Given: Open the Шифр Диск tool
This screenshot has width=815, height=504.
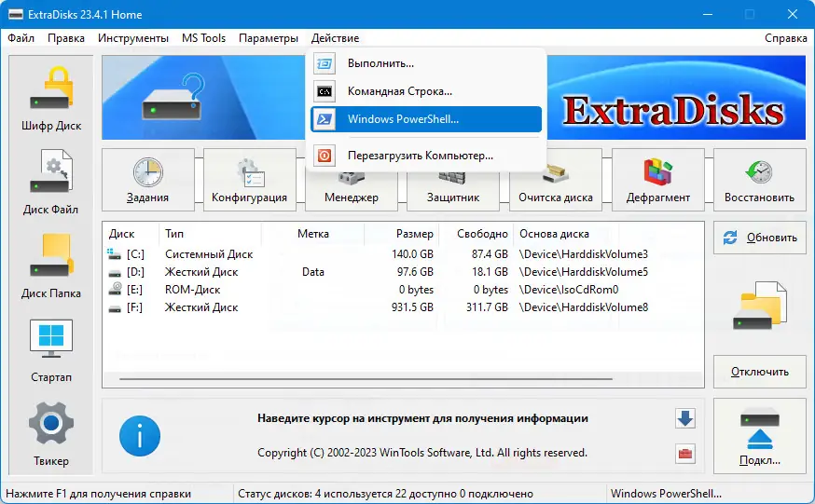Looking at the screenshot, I should [x=51, y=99].
